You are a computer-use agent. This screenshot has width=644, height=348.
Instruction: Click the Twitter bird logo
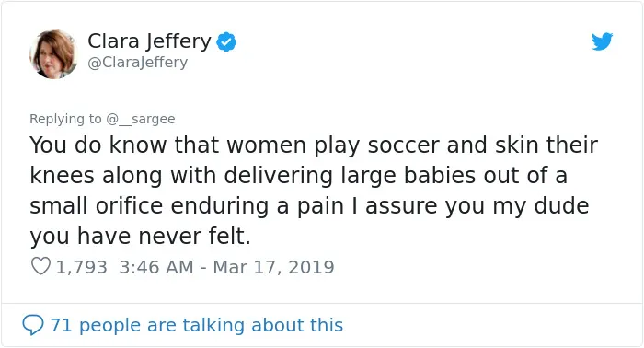(602, 41)
